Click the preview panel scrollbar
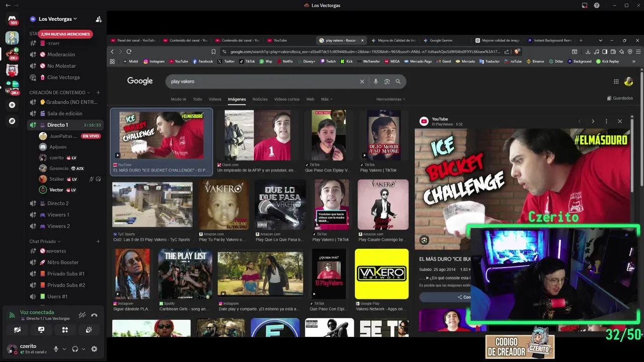The image size is (644, 362). point(632,156)
